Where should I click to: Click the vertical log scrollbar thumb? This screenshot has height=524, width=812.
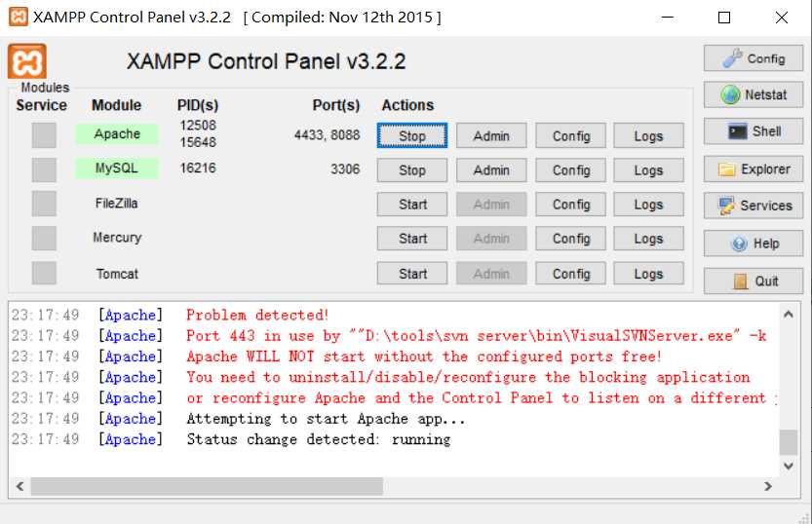coord(789,443)
